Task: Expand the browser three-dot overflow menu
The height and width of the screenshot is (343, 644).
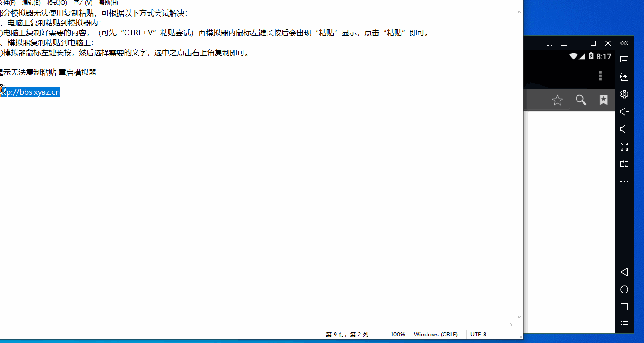Action: pos(600,76)
